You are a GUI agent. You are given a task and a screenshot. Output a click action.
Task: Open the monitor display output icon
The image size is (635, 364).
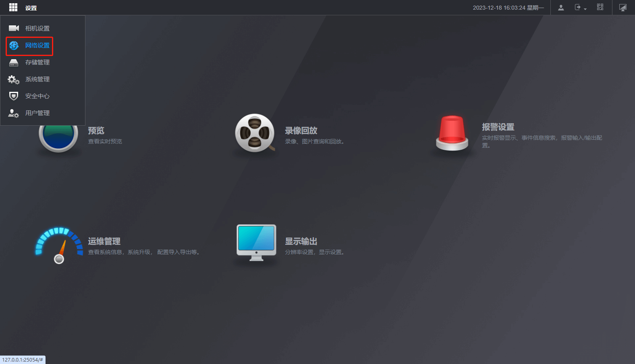pos(256,243)
